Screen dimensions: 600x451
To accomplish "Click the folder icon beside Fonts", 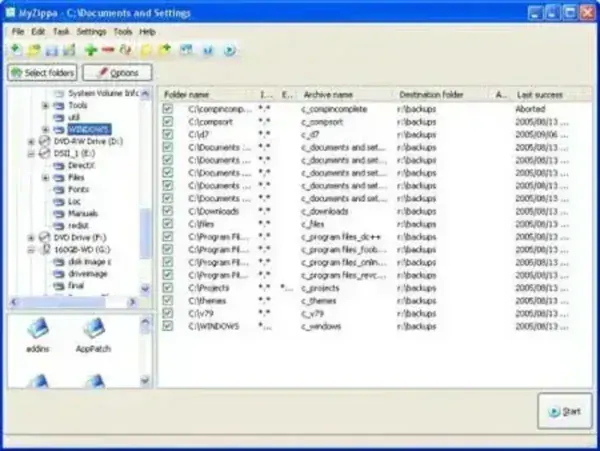I will click(x=59, y=189).
